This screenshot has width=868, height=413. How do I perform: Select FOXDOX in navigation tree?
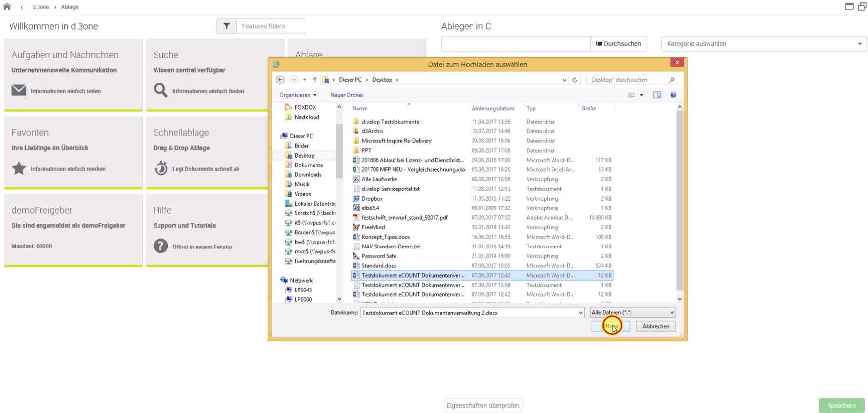(305, 107)
